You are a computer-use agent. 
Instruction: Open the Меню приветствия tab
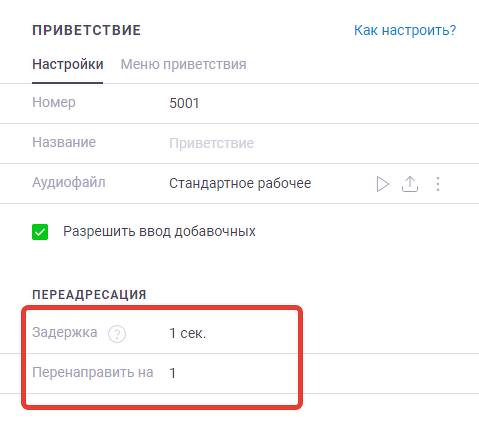[x=183, y=64]
